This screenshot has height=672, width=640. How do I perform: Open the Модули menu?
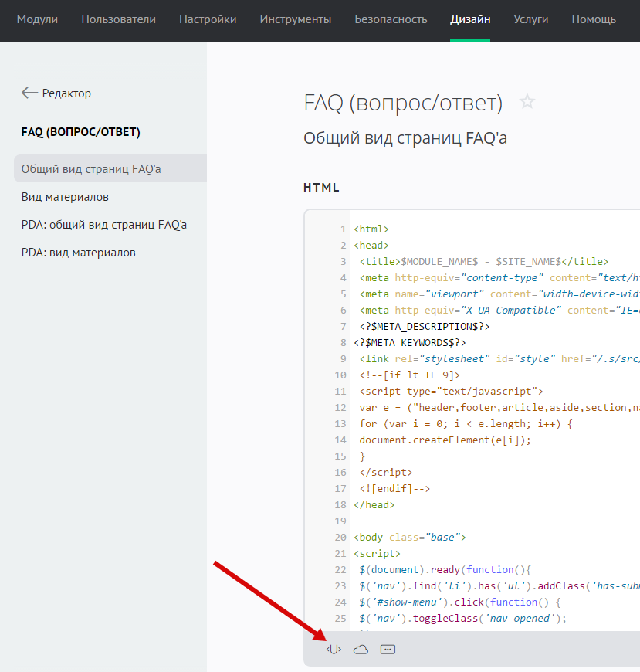pos(37,19)
